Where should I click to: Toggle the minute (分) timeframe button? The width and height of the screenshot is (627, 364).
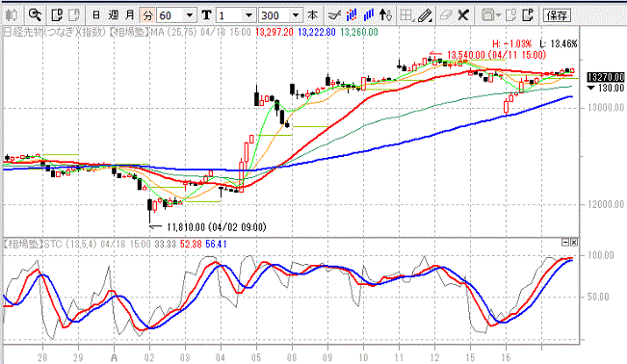[147, 15]
